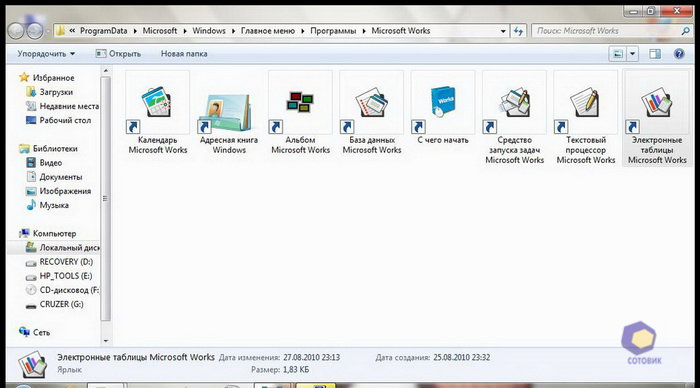Navigate to Windows breadcrumb segment
This screenshot has height=388, width=700.
click(209, 31)
